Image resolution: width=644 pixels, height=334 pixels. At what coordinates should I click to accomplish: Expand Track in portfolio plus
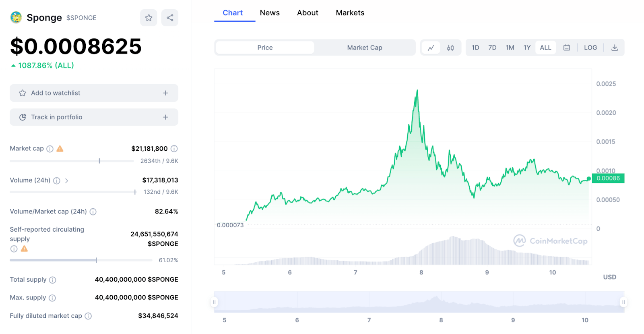tap(165, 117)
